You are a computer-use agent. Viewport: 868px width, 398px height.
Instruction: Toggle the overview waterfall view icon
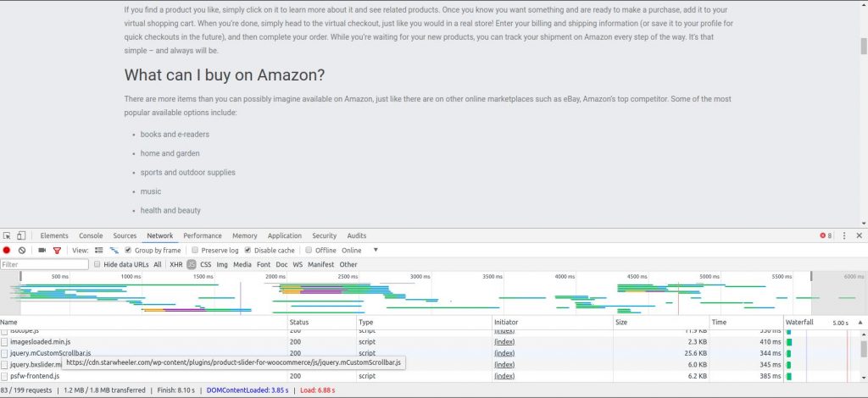point(114,251)
